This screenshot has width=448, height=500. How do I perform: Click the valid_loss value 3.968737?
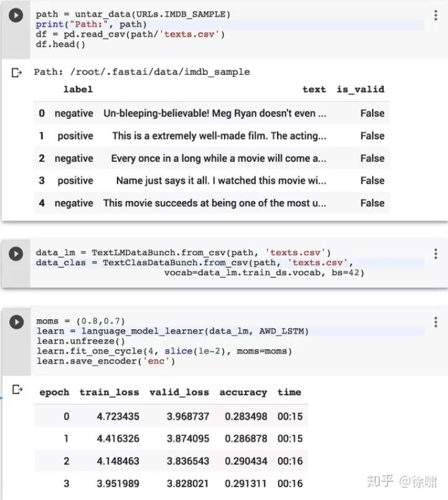pos(188,417)
